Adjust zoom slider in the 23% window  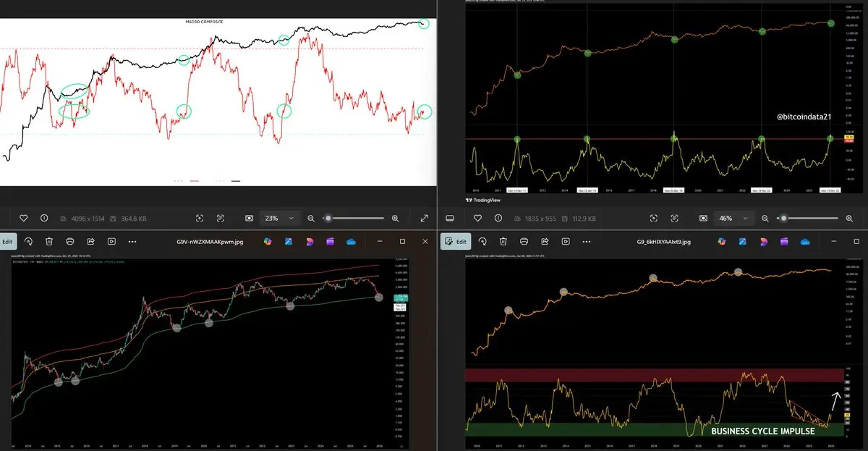(x=355, y=218)
